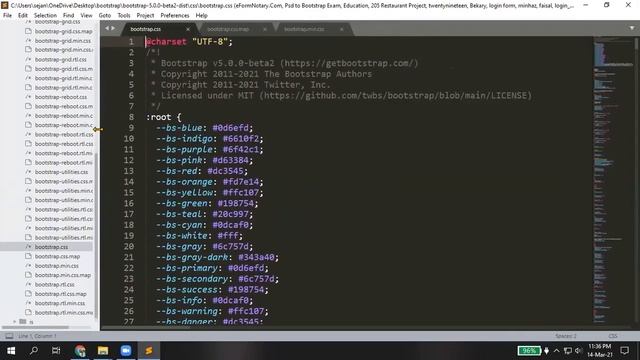This screenshot has width=640, height=360.
Task: Close the bootstrap.css.map tab
Action: (x=264, y=29)
